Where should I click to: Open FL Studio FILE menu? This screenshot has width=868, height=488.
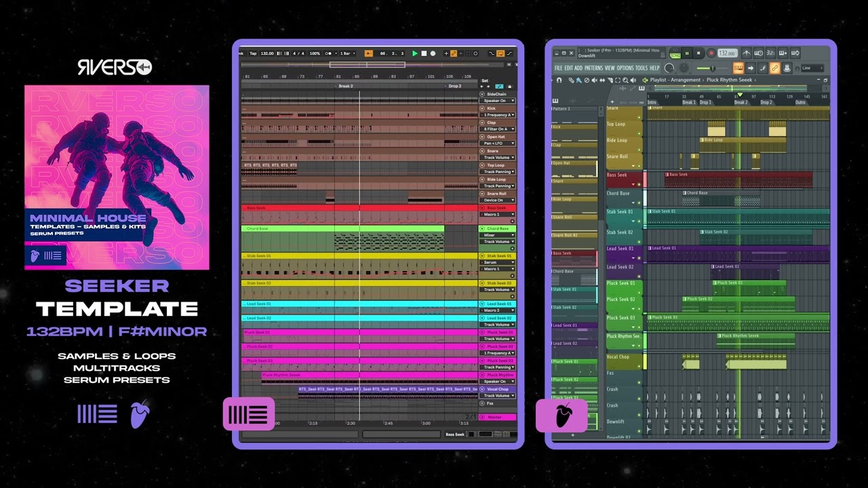coord(558,68)
